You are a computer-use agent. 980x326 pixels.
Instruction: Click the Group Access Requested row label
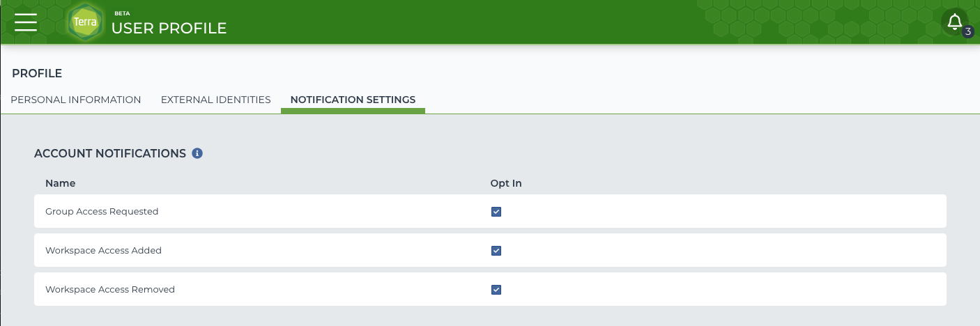[102, 212]
